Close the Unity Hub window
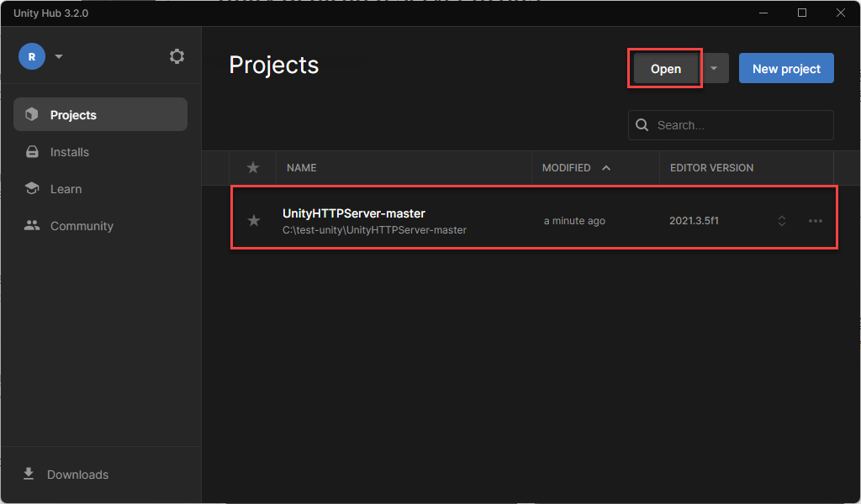The width and height of the screenshot is (861, 504). [840, 13]
